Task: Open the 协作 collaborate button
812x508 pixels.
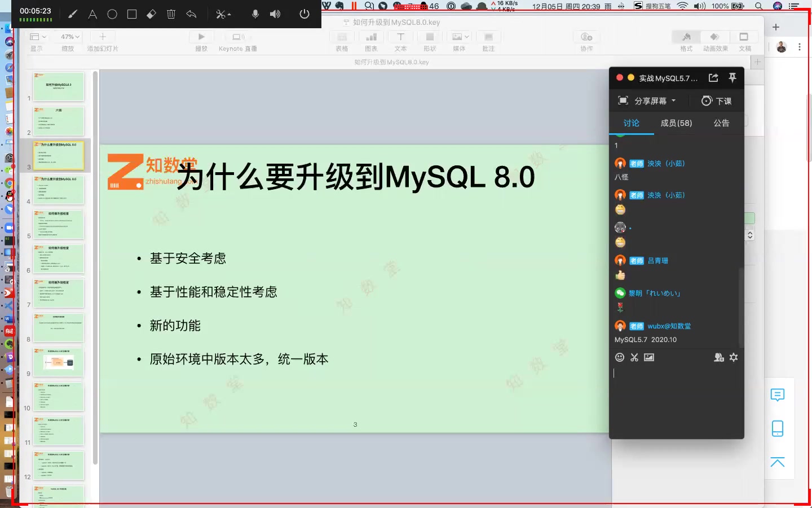Action: coord(586,41)
